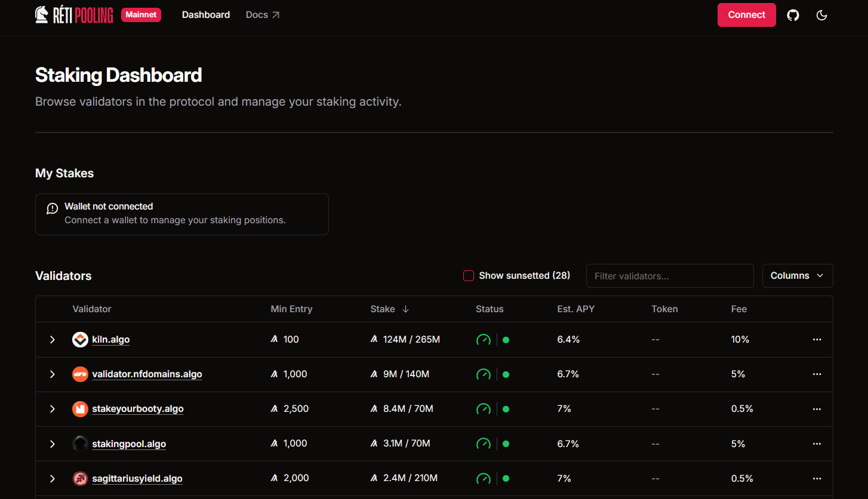Image resolution: width=868 pixels, height=499 pixels.
Task: Open stakeyourbooty.algo link
Action: (138, 409)
